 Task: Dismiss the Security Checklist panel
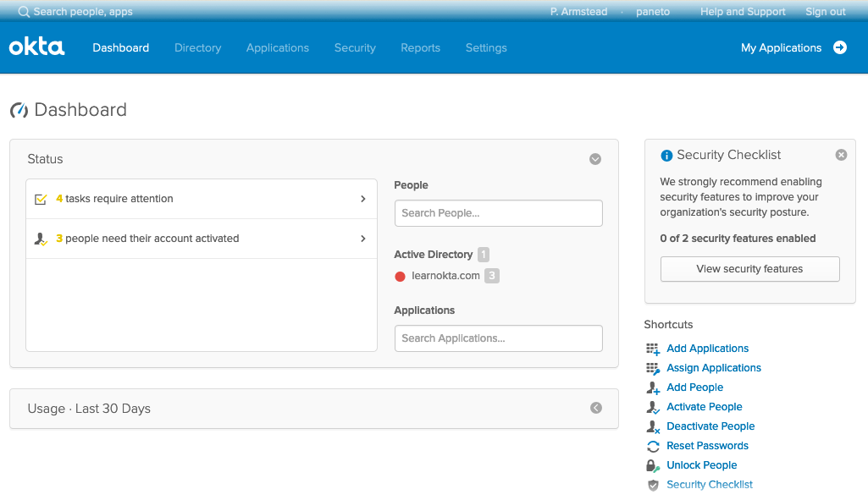841,155
